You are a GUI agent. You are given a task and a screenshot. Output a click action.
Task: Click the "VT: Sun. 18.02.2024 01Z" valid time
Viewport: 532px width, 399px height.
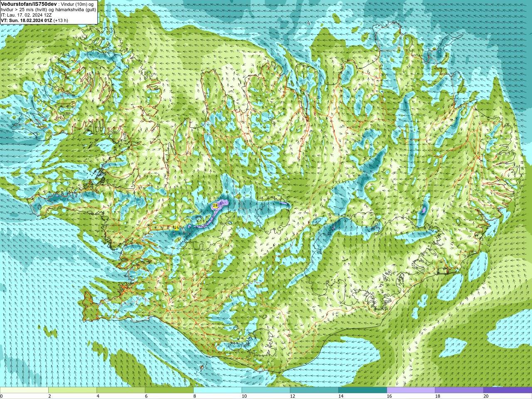point(26,20)
